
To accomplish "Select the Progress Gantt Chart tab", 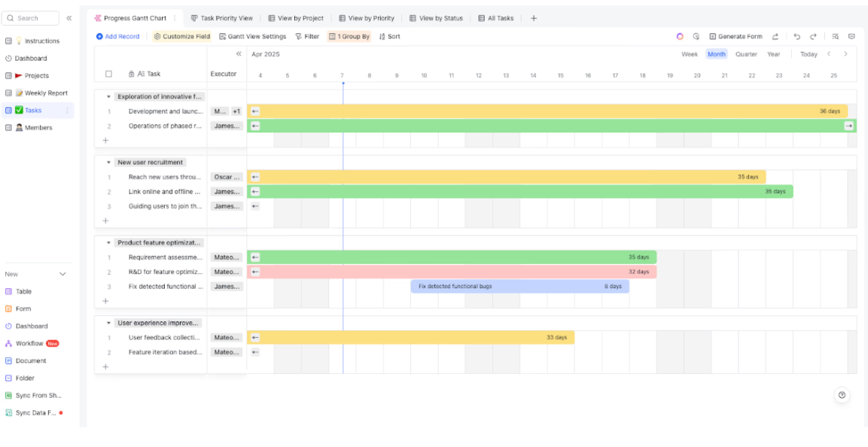I will tap(131, 18).
